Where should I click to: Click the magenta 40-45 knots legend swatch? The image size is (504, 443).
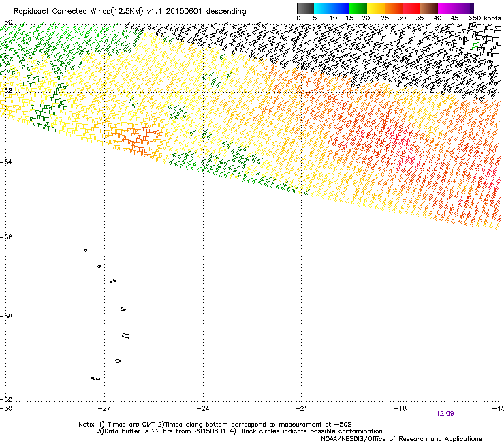[x=447, y=8]
